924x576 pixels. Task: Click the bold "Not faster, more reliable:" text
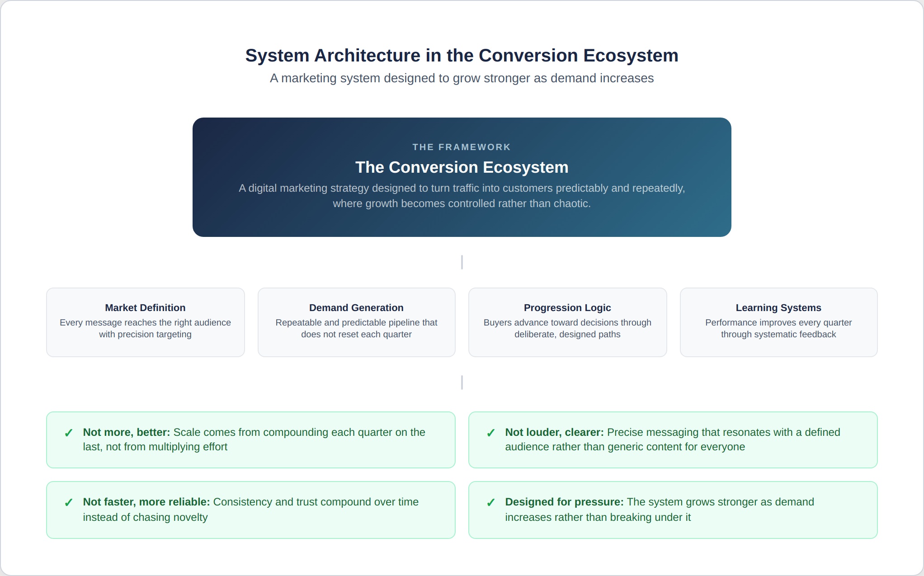coord(146,502)
